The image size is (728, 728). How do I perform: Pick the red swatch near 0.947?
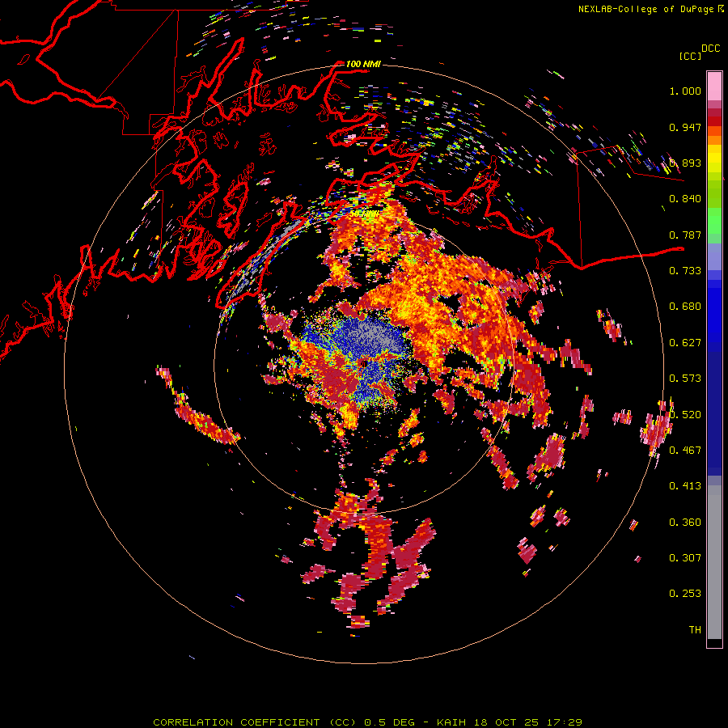(x=714, y=121)
